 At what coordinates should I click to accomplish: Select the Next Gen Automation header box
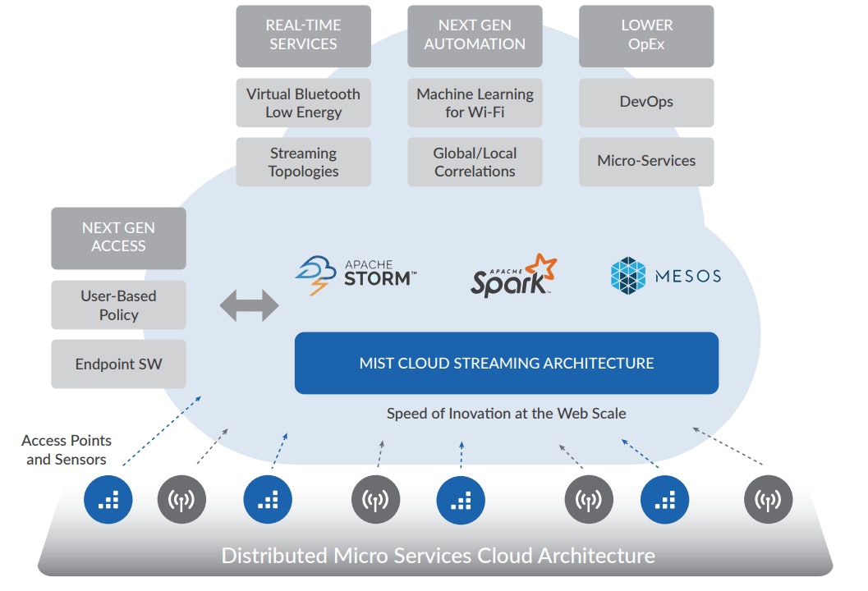point(475,35)
